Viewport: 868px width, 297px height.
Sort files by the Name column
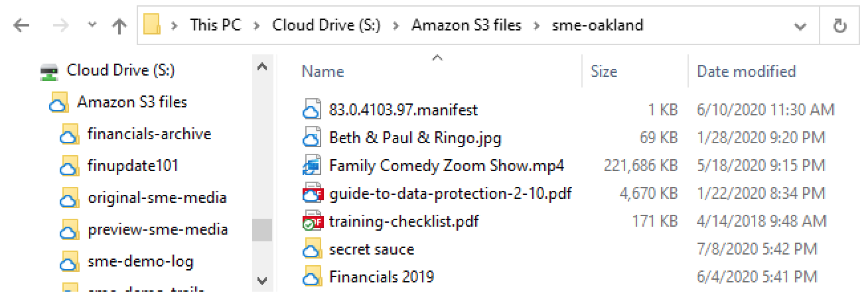pyautogui.click(x=323, y=72)
